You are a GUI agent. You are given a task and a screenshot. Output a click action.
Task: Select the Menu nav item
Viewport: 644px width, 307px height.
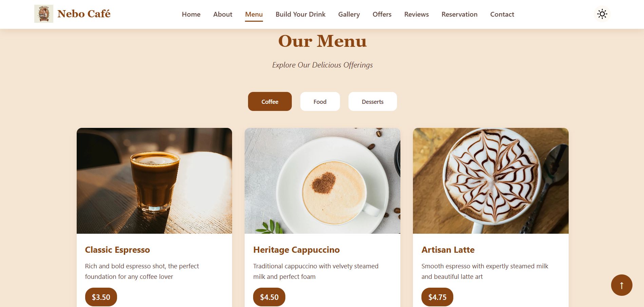coord(254,14)
